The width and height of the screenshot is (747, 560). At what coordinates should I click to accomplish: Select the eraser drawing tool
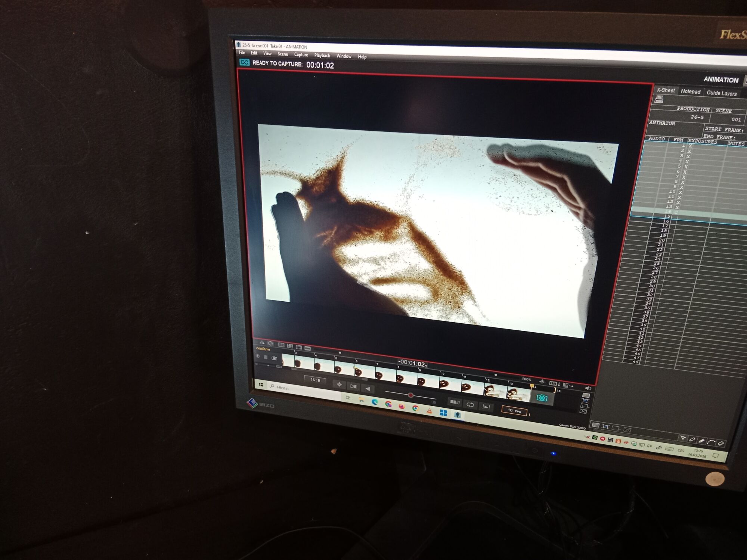pos(721,444)
